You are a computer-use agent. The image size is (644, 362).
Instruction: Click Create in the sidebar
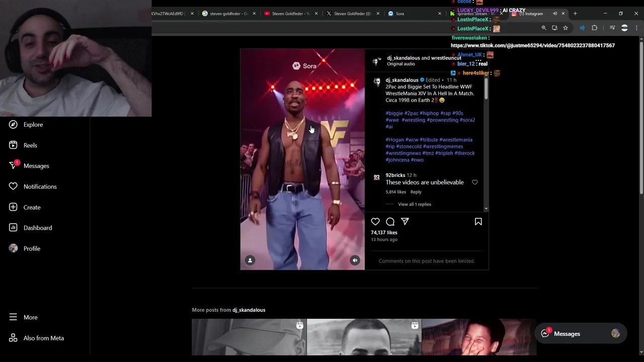point(25,207)
